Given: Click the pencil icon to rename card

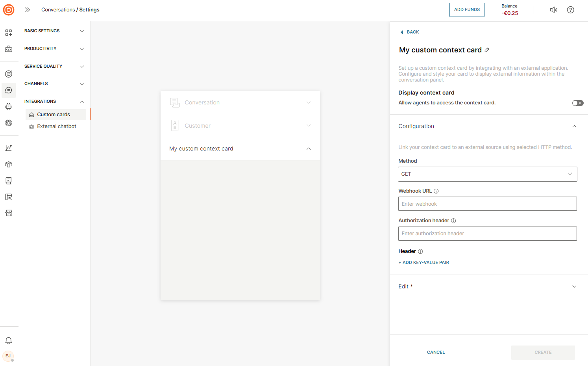Looking at the screenshot, I should tap(487, 50).
